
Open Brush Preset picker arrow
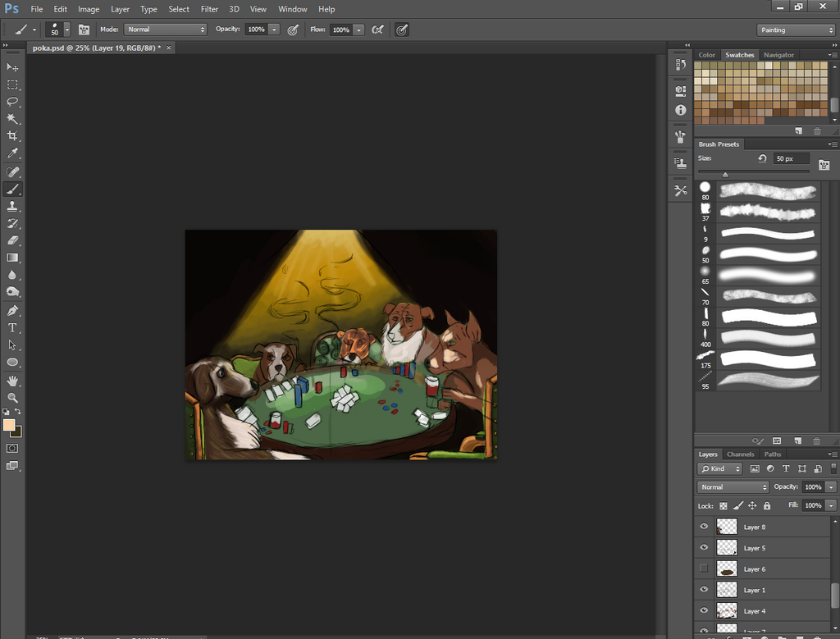[x=67, y=30]
